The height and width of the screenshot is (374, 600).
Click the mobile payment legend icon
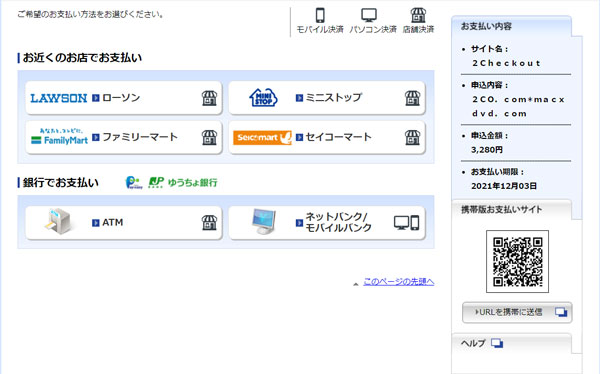pyautogui.click(x=320, y=15)
